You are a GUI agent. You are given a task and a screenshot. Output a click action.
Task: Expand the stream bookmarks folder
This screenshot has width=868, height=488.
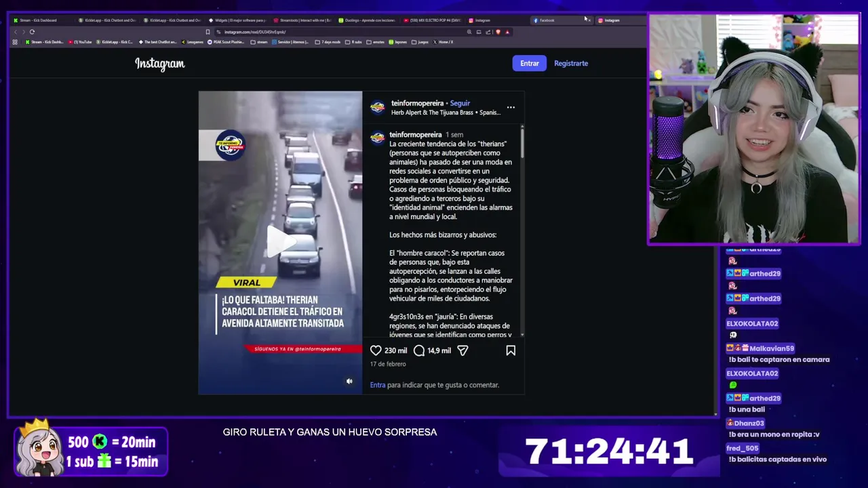click(259, 42)
